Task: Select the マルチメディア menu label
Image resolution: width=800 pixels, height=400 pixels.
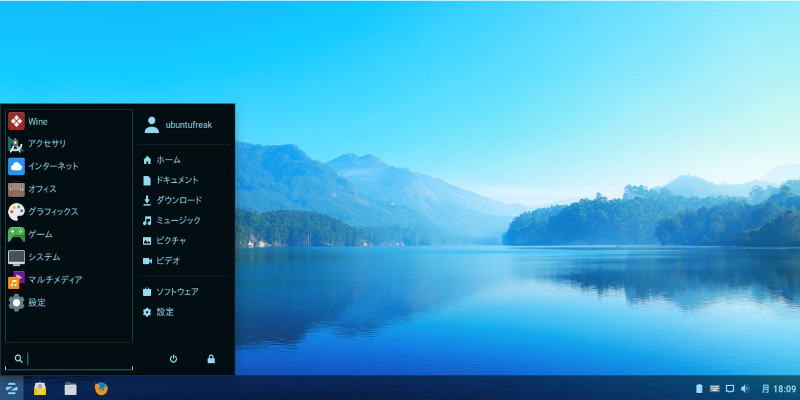Action: [x=55, y=280]
